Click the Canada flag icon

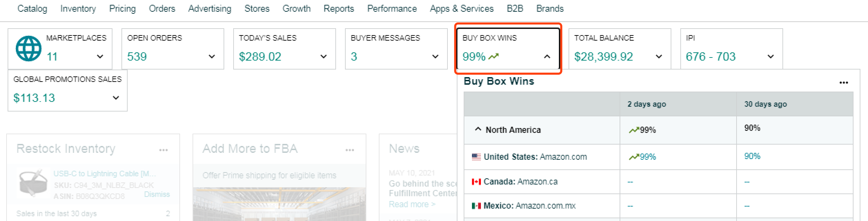pyautogui.click(x=476, y=182)
